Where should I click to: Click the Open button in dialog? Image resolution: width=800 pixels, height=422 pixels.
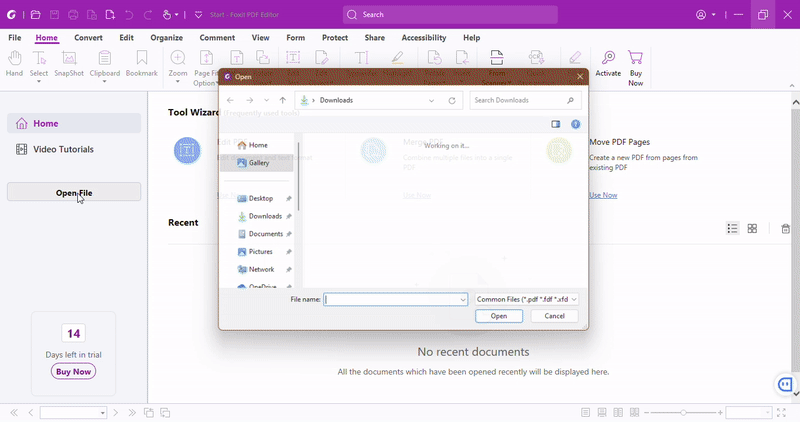(499, 316)
